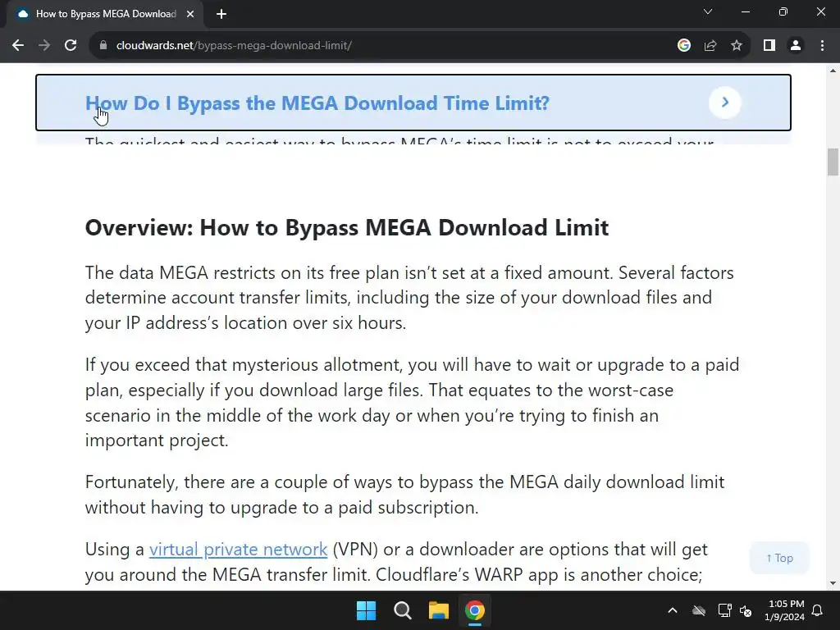Viewport: 840px width, 630px height.
Task: Click the scrollbar up arrow
Action: click(x=833, y=71)
